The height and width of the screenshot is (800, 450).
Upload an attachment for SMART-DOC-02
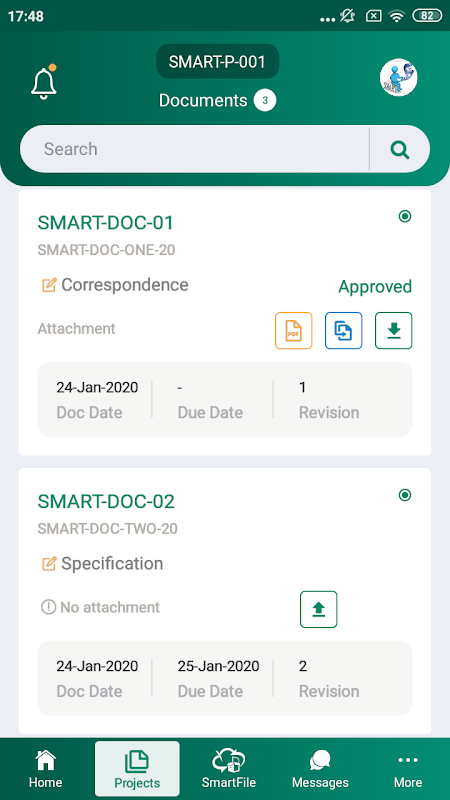(318, 609)
